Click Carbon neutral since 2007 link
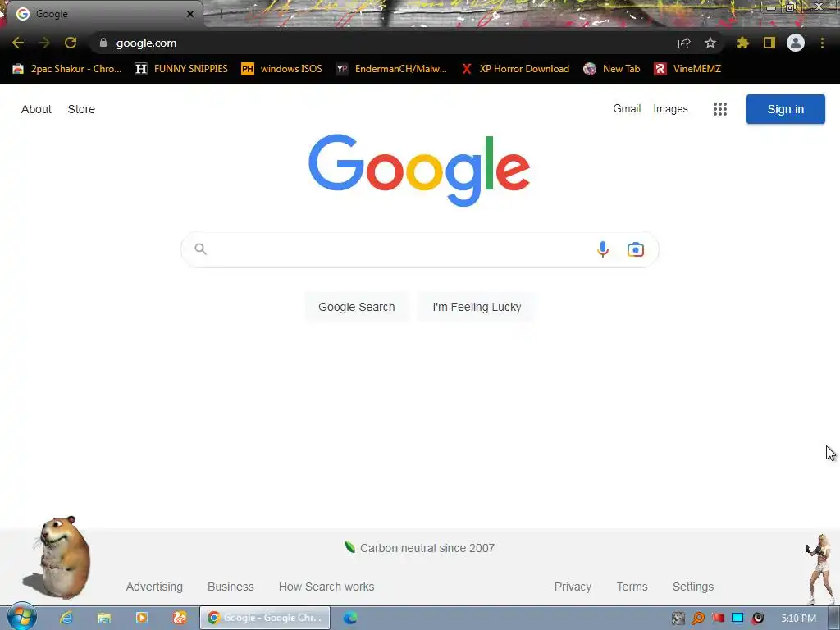Image resolution: width=840 pixels, height=630 pixels. [x=420, y=548]
